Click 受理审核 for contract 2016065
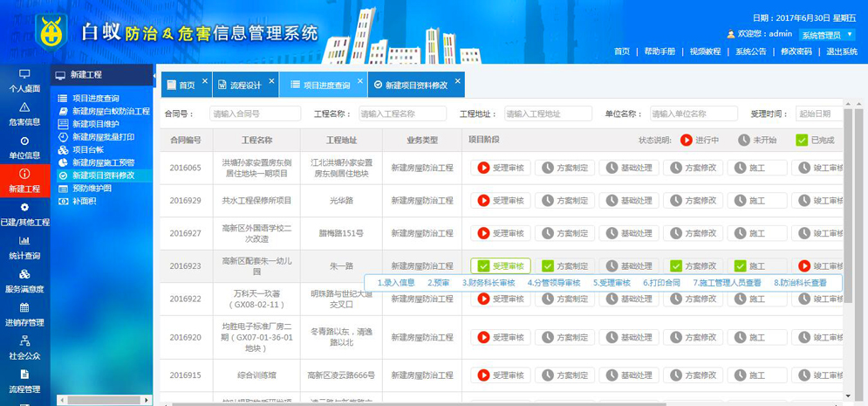 [500, 168]
